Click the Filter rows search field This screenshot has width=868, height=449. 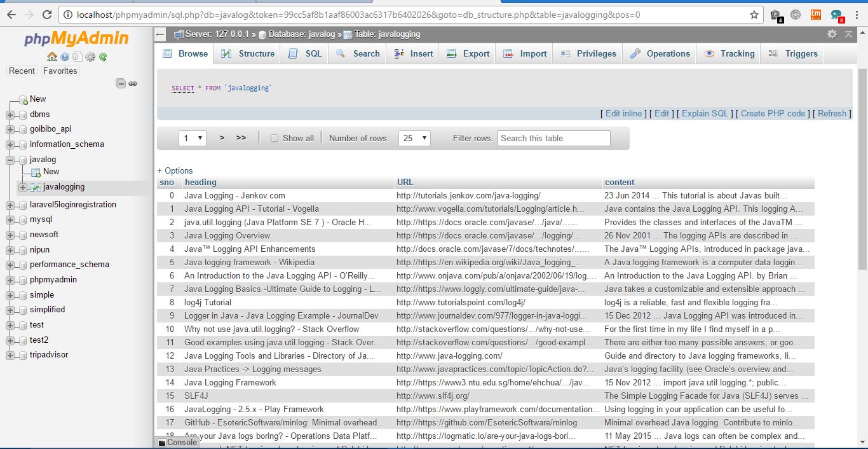click(554, 138)
